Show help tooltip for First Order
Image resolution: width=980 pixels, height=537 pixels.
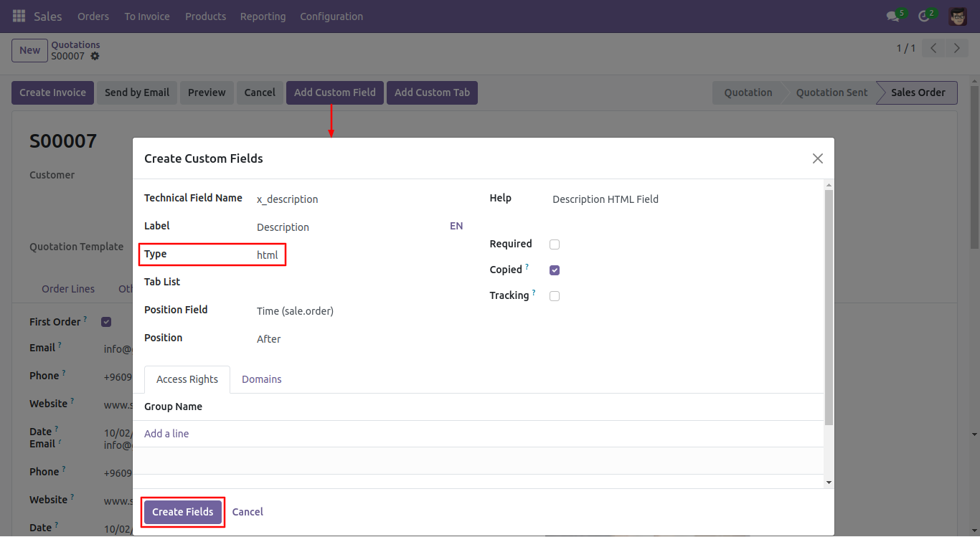coord(85,318)
